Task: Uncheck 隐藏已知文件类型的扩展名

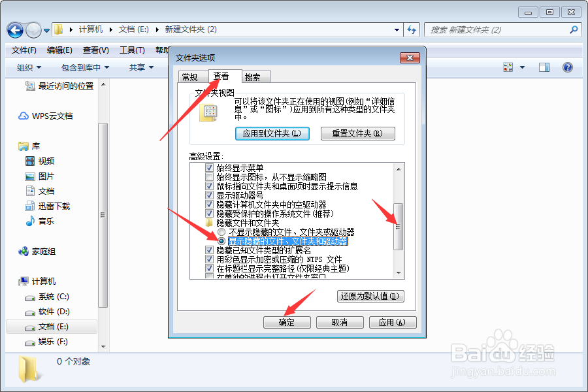Action: [210, 250]
